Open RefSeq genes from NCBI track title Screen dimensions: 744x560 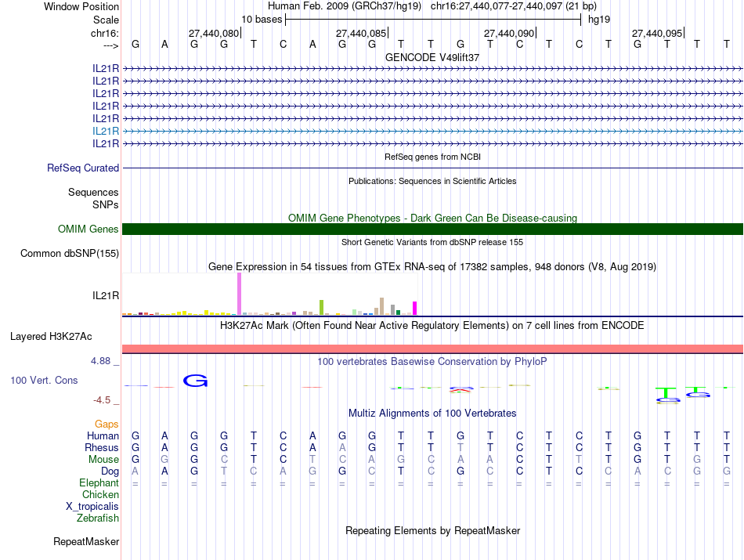coord(432,157)
